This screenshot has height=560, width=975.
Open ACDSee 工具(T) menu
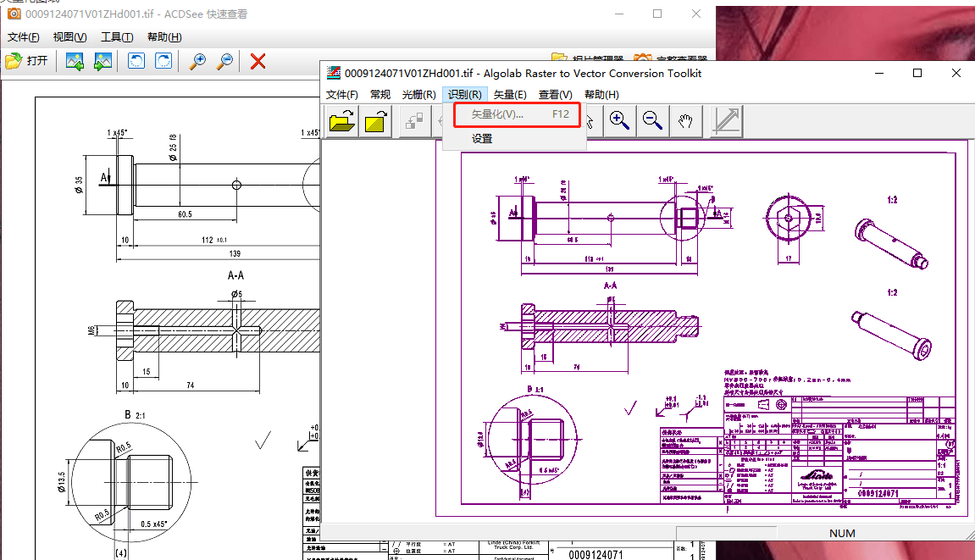(117, 37)
